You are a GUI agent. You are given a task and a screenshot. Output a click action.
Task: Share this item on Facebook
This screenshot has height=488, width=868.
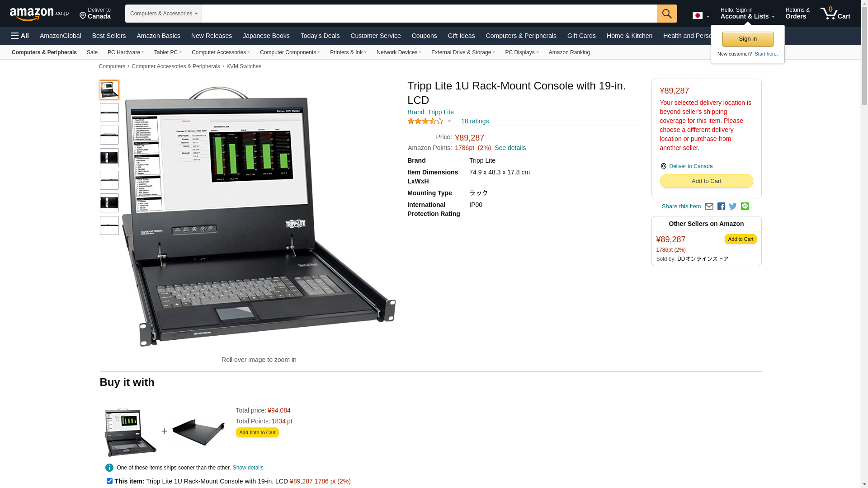click(721, 206)
